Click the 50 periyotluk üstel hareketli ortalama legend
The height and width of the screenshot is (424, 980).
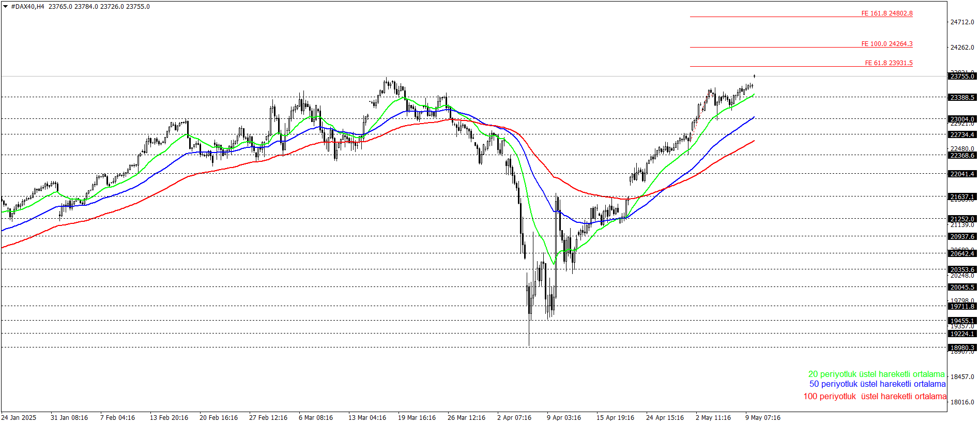pos(878,384)
